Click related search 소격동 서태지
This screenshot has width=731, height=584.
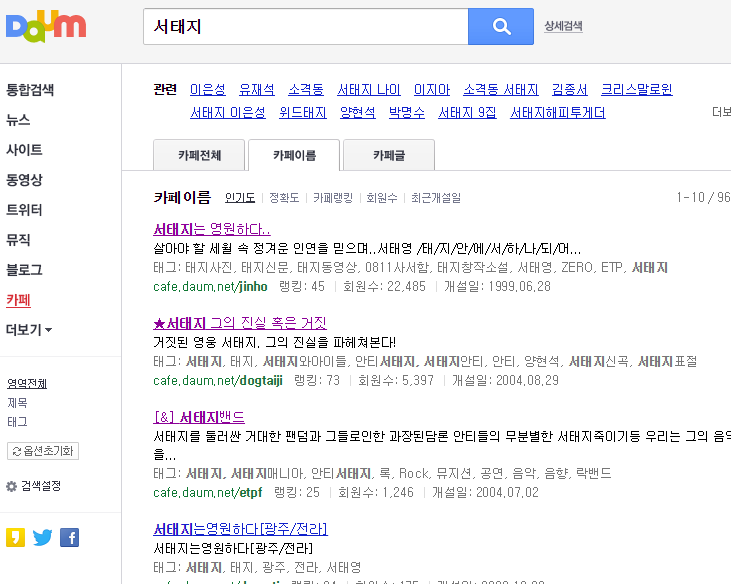(501, 89)
